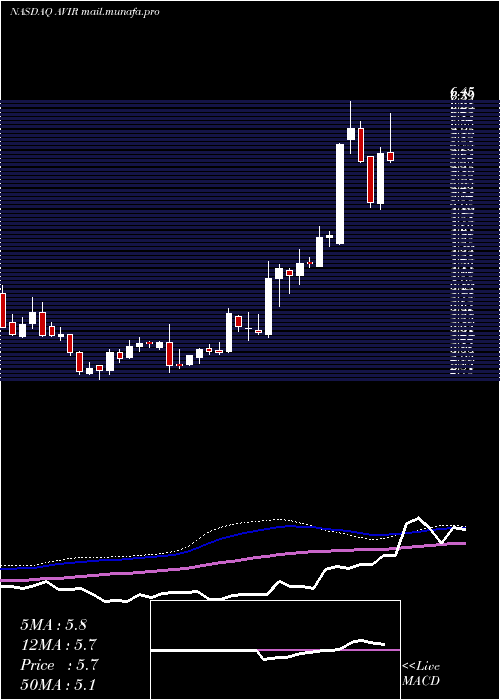This screenshot has width=500, height=700.
Task: Click the NASDAQ AVIR mail.munafa.pro title text
Action: [84, 12]
